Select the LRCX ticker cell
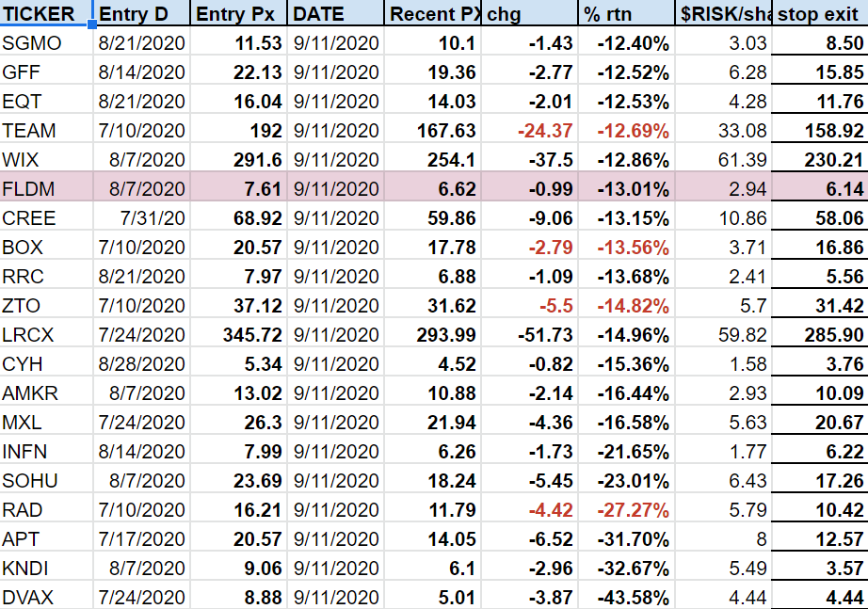 tap(46, 334)
